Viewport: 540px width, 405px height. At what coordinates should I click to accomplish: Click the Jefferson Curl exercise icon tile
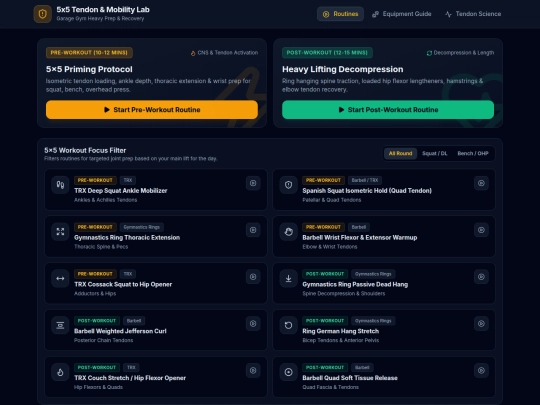(x=60, y=325)
